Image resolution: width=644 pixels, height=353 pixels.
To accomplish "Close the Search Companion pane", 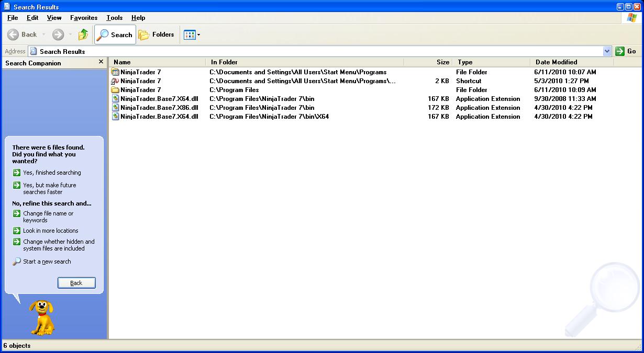I will point(101,62).
